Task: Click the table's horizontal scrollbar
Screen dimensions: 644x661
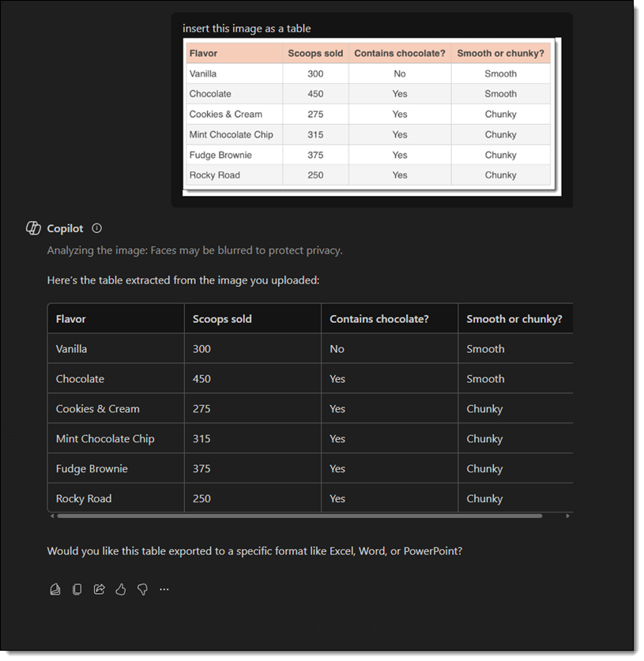Action: (300, 516)
